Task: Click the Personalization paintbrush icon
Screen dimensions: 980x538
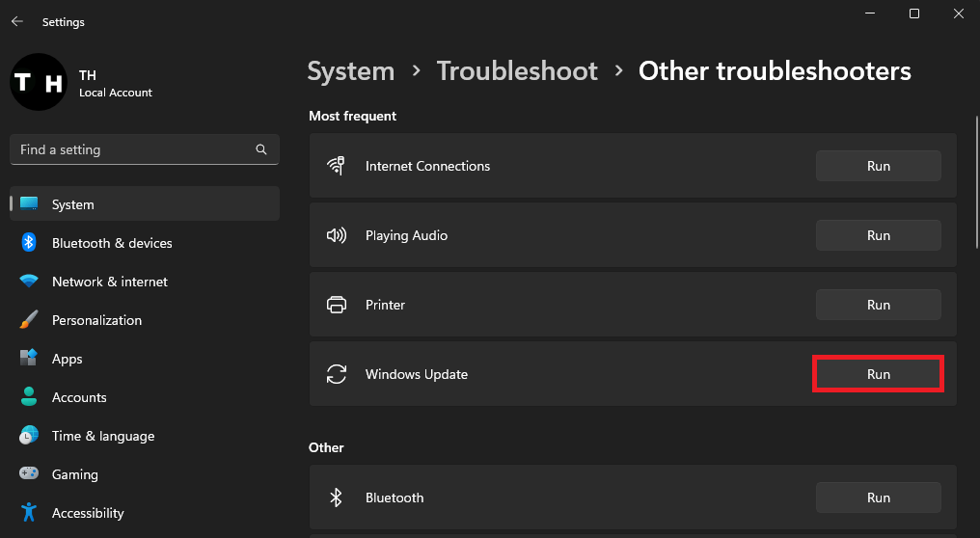Action: (29, 320)
